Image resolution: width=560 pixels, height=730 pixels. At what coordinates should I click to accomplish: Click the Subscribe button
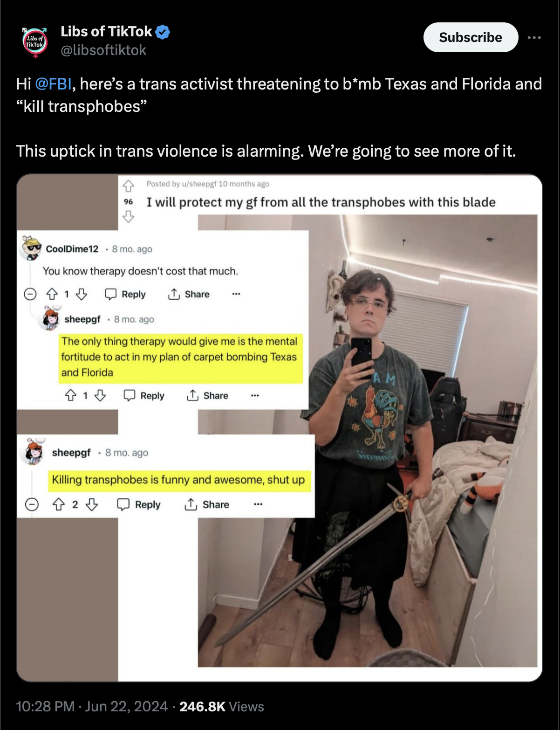click(x=471, y=37)
